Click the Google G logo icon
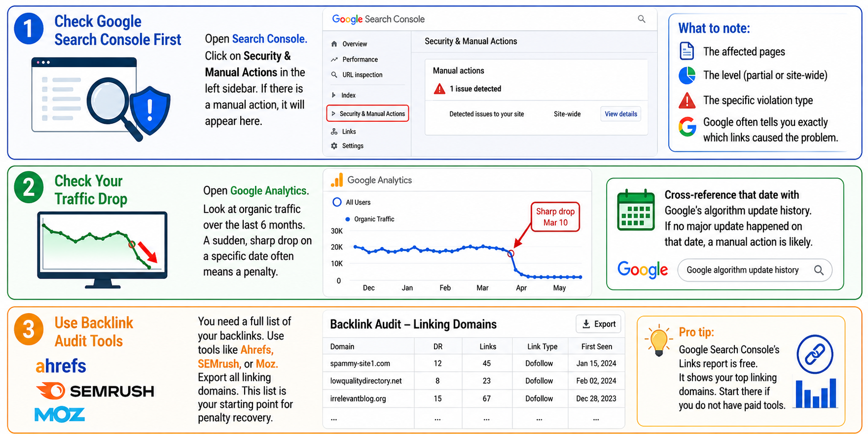This screenshot has height=434, width=868. (x=687, y=127)
